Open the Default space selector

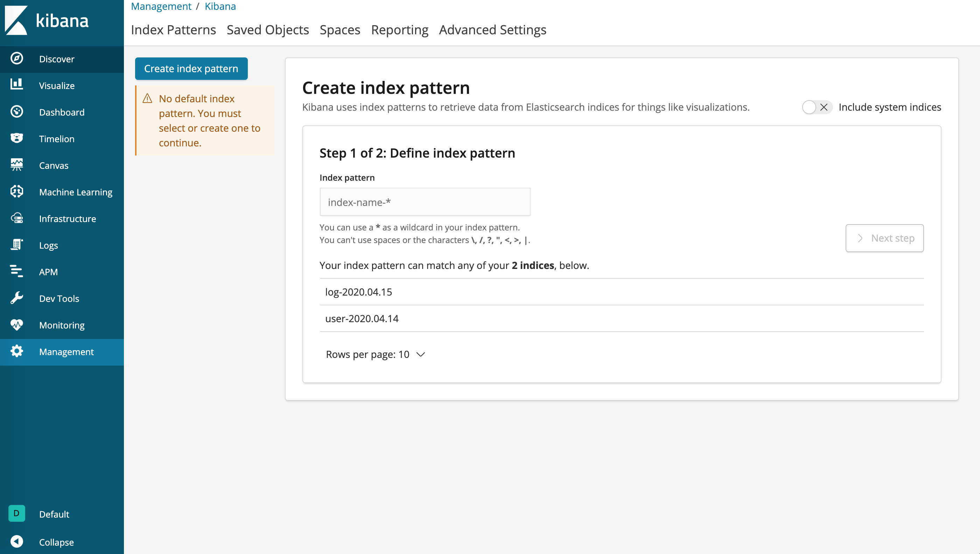[17, 514]
